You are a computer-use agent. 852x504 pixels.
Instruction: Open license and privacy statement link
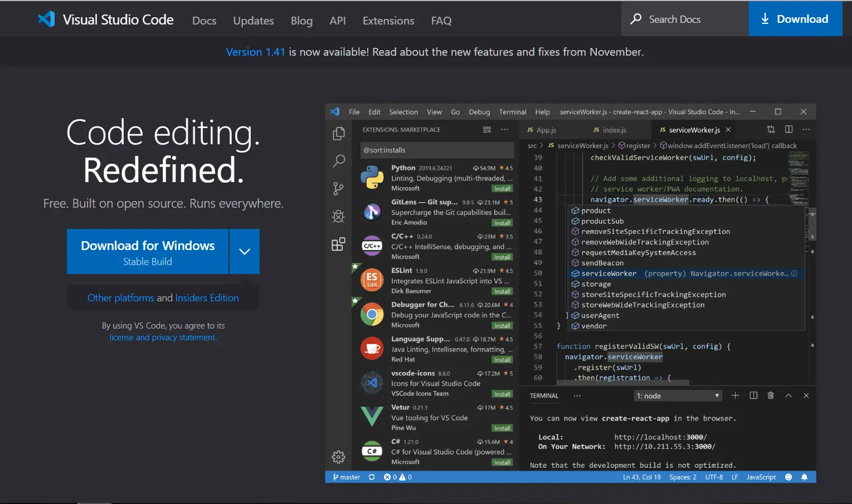coord(163,337)
